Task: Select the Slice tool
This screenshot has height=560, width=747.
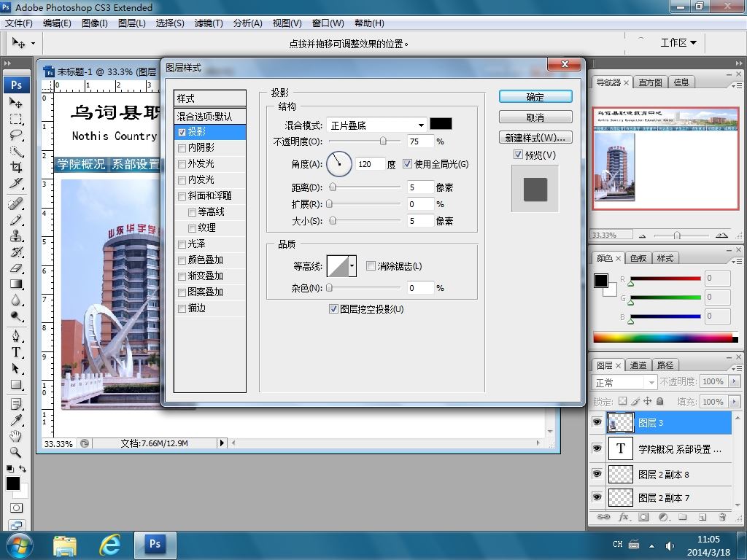Action: pos(16,183)
